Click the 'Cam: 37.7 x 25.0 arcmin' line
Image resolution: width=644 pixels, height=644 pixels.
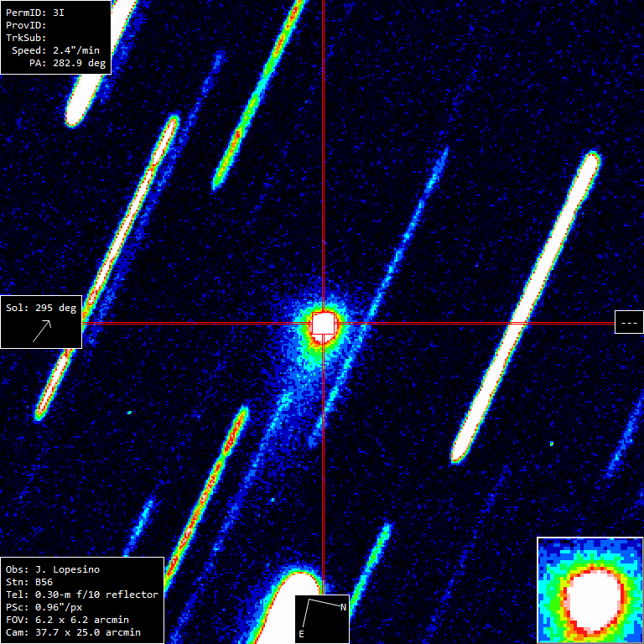coord(73,632)
